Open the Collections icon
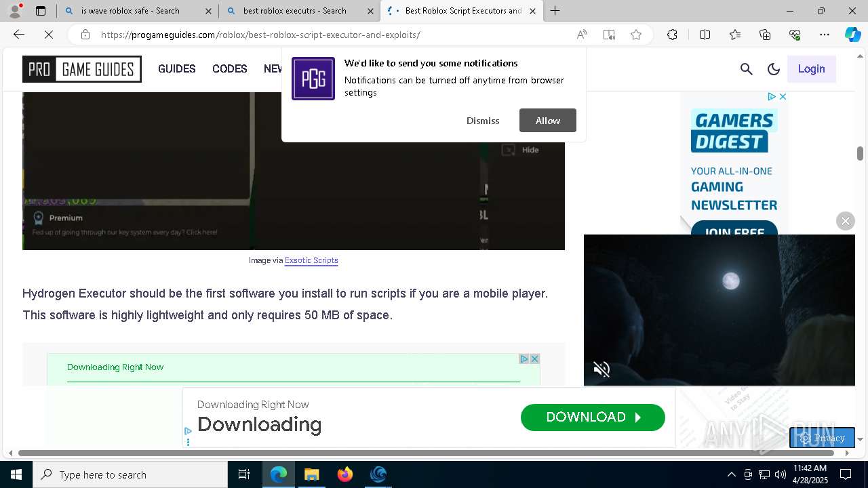The height and width of the screenshot is (488, 868). 765,35
